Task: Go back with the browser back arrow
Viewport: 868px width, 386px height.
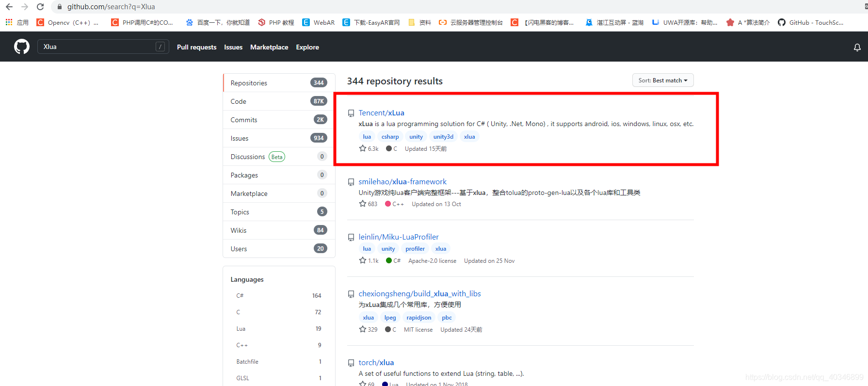Action: point(9,7)
